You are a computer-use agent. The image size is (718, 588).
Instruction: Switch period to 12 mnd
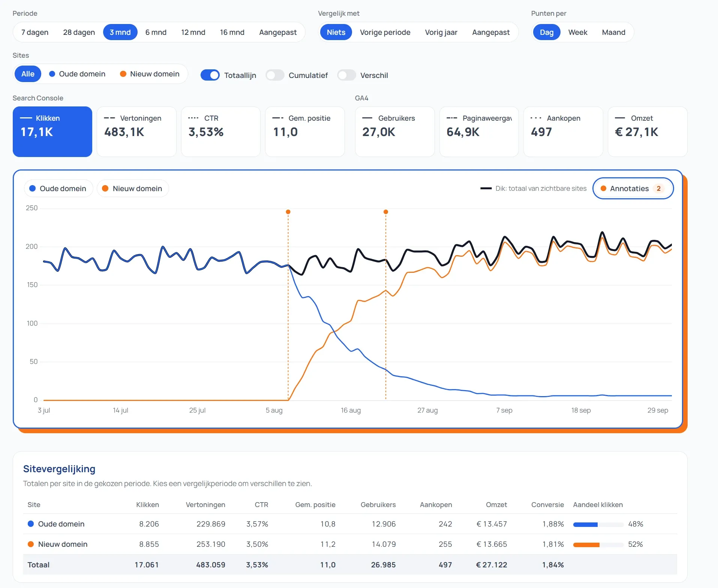coord(193,32)
